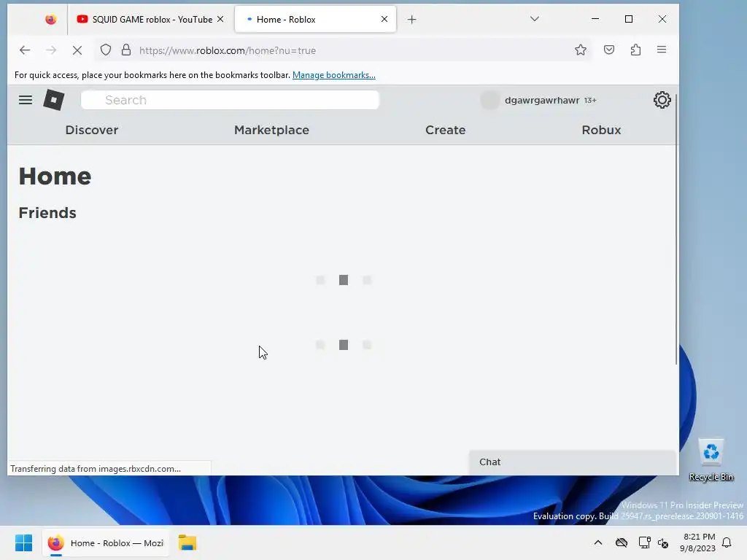The width and height of the screenshot is (747, 560).
Task: Open the Discover section
Action: pyautogui.click(x=91, y=130)
